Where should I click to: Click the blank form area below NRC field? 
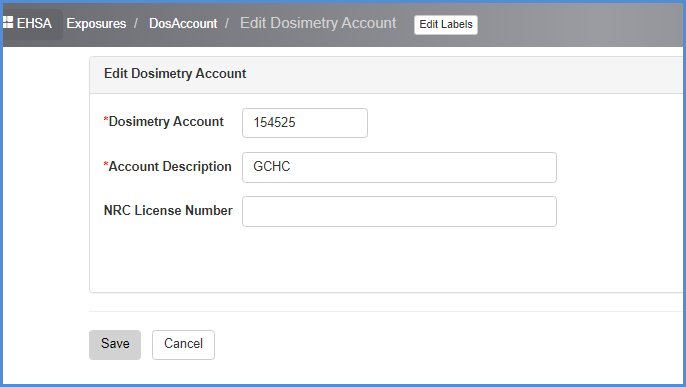pyautogui.click(x=385, y=260)
